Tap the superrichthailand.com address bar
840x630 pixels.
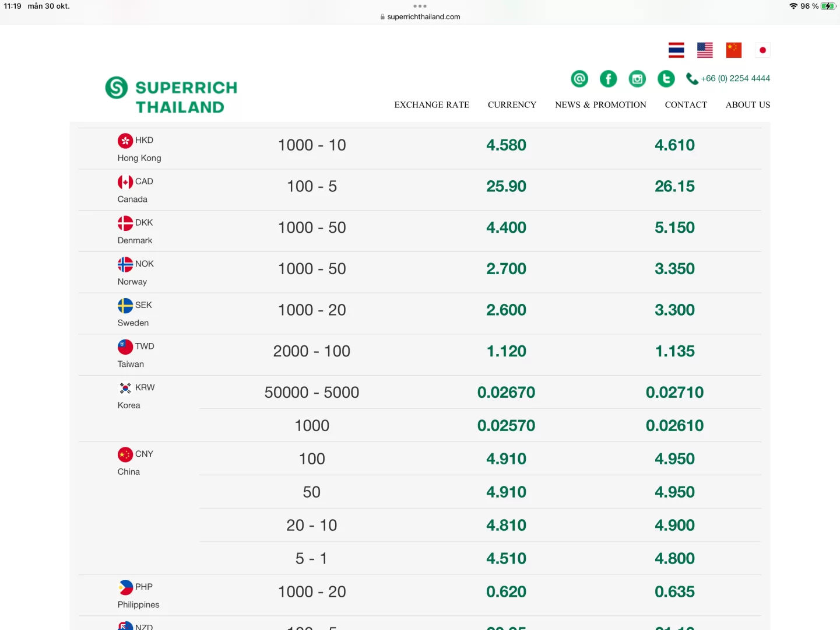(420, 17)
